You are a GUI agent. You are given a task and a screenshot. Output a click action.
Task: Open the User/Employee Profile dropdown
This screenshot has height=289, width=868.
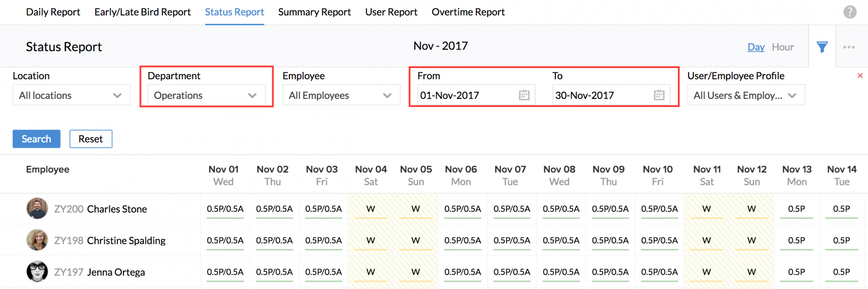coord(746,95)
